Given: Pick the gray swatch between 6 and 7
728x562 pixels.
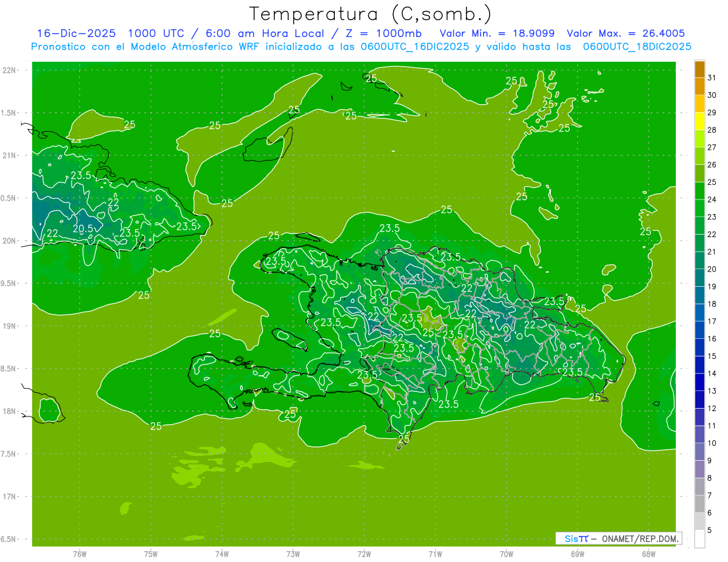Looking at the screenshot, I should (x=699, y=504).
